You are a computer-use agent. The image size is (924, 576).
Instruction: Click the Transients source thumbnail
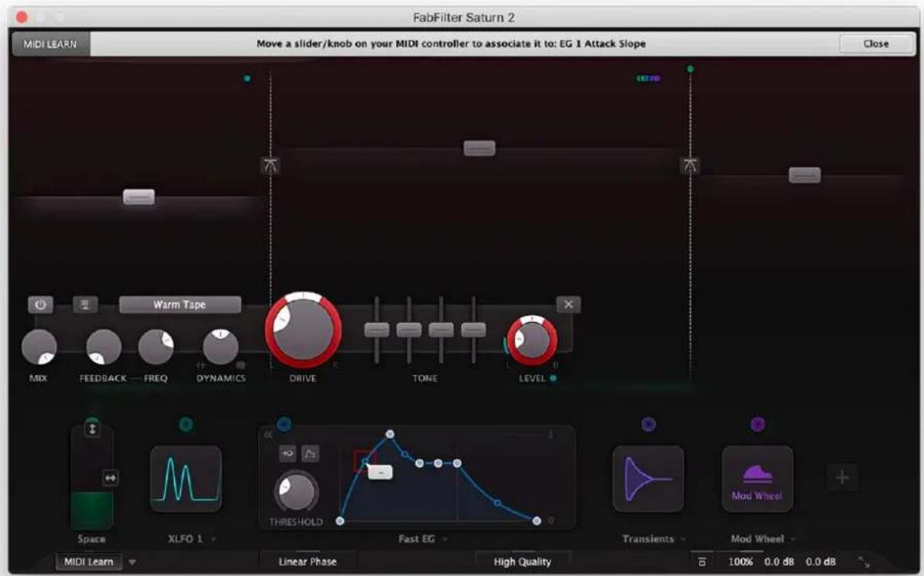click(x=648, y=479)
